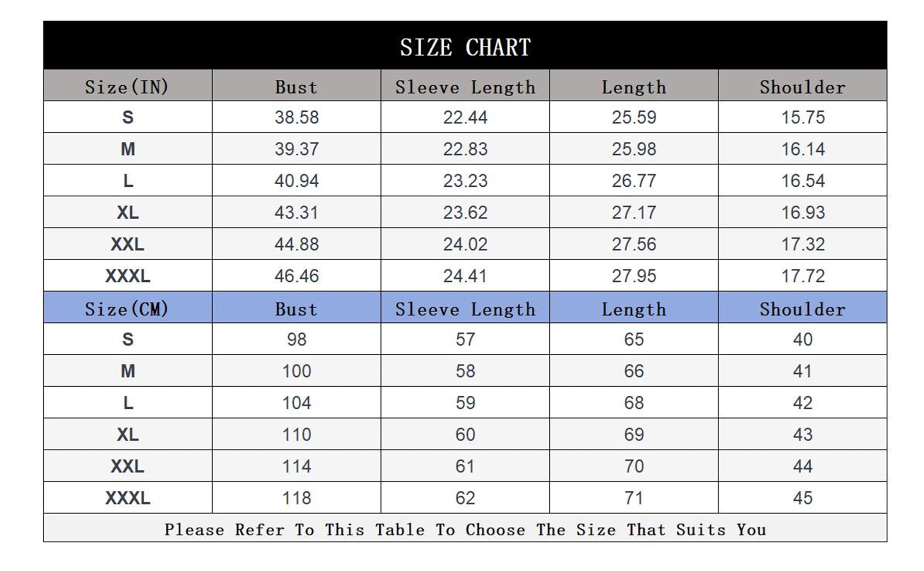Click the inches Sleeve Length column header
Screen dimensions: 924x571
coord(465,85)
